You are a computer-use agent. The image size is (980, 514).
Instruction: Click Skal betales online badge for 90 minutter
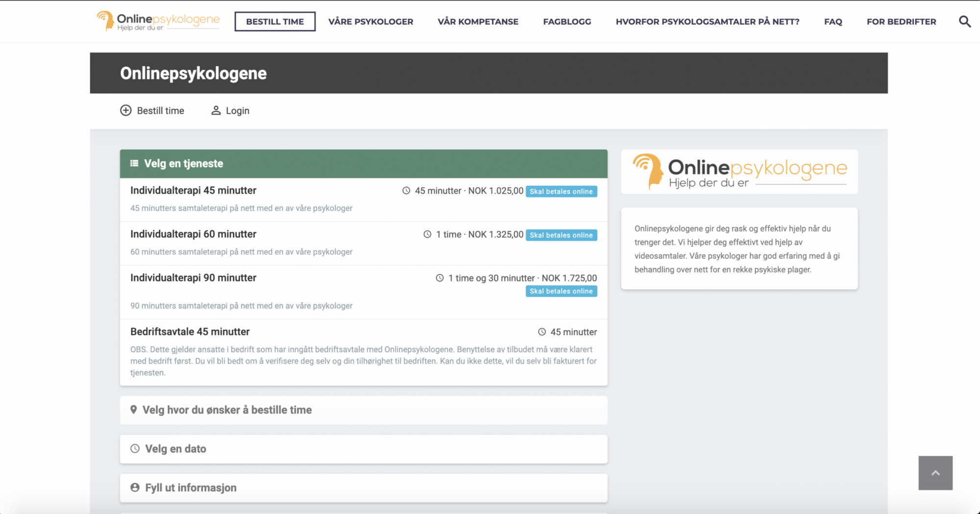(x=561, y=291)
